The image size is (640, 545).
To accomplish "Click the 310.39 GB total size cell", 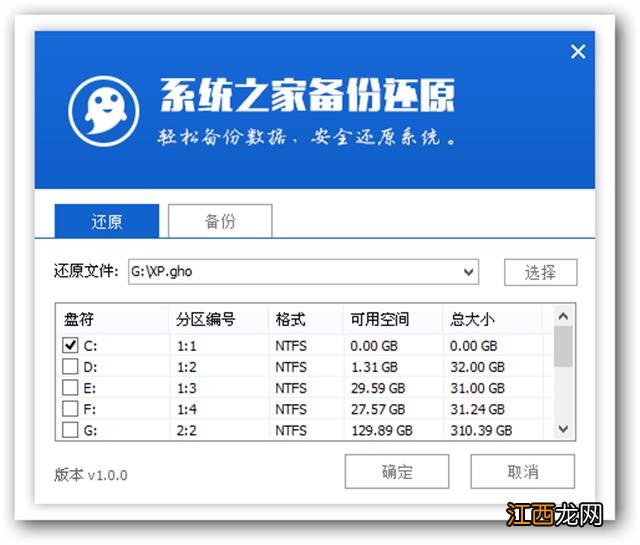I will [x=481, y=430].
